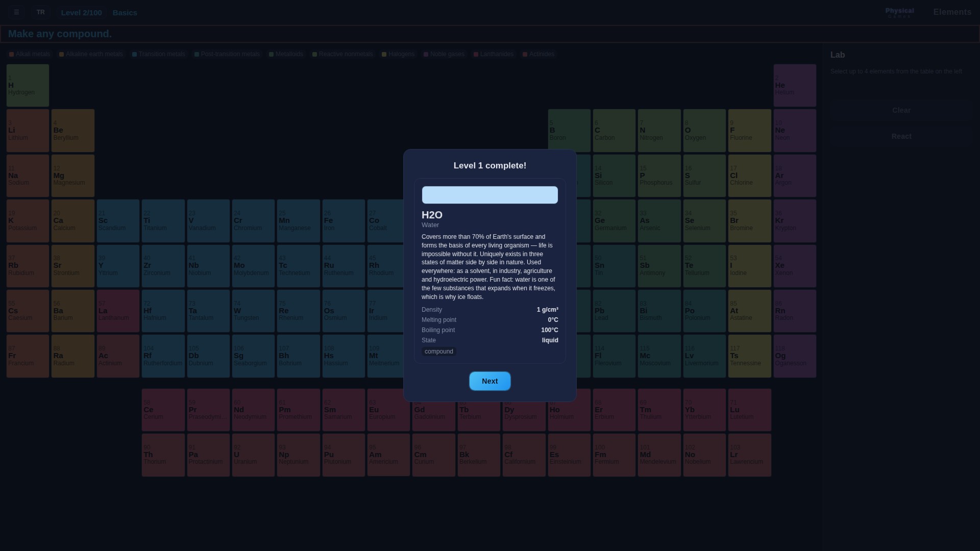
Task: Click the H2O formula heading
Action: coord(432,215)
